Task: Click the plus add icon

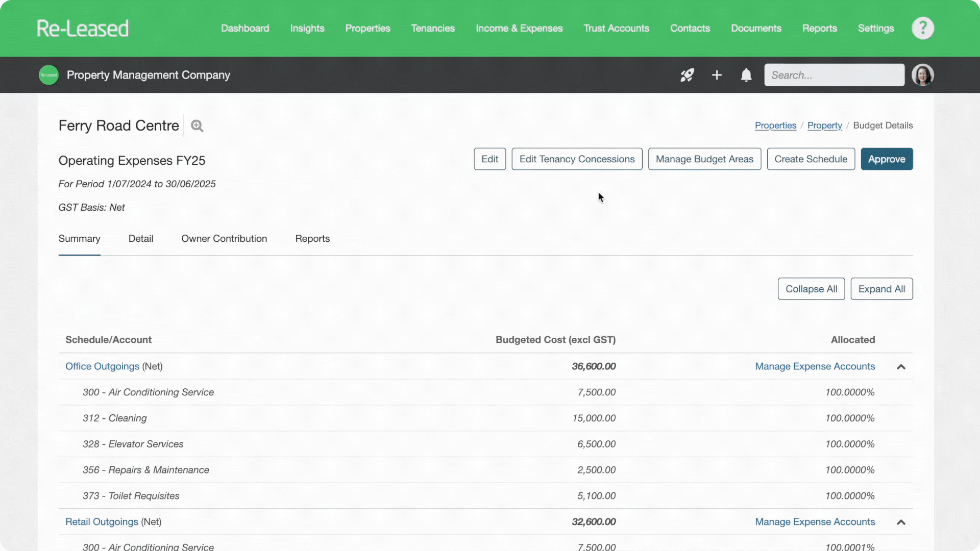Action: click(717, 75)
